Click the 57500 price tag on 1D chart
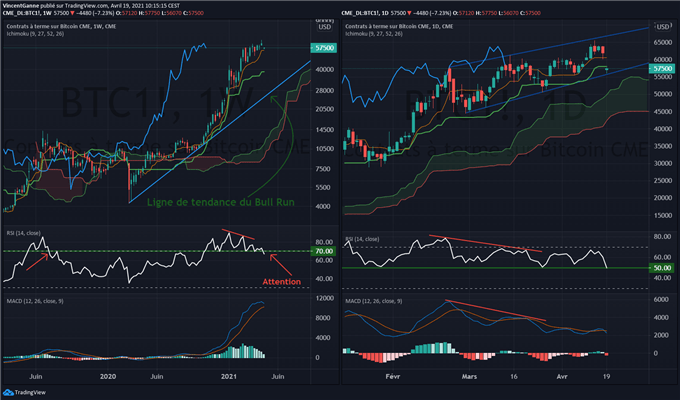 click(662, 69)
